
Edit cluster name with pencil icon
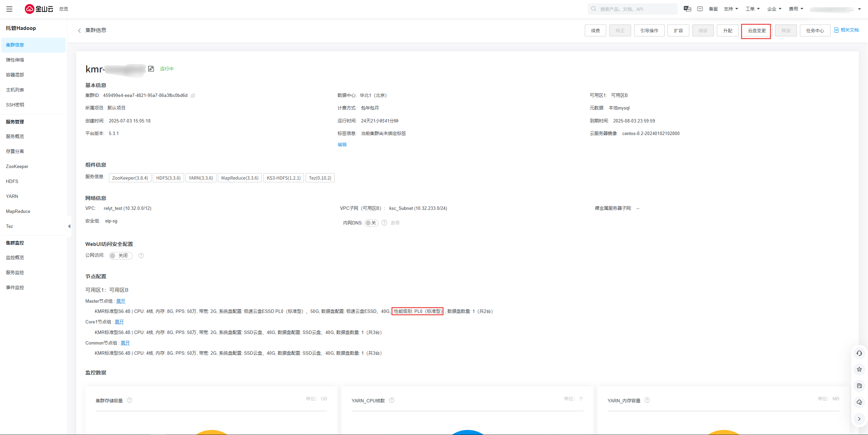pos(151,69)
